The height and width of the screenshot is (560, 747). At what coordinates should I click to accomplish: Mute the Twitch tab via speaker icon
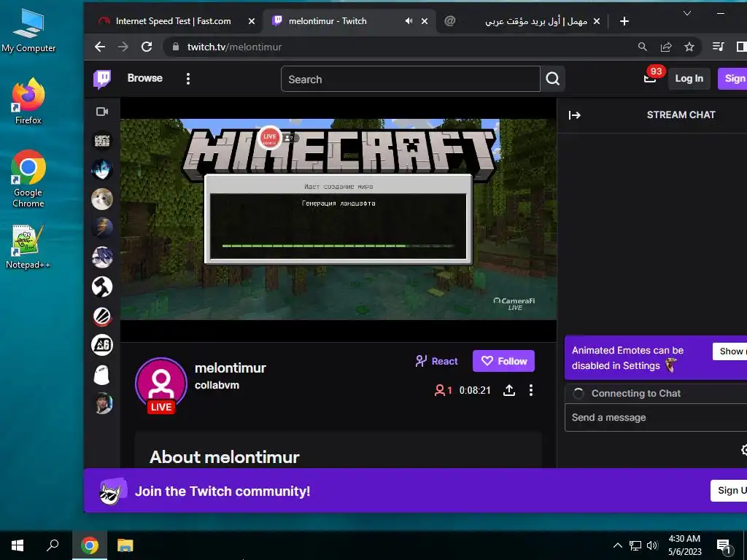click(409, 21)
